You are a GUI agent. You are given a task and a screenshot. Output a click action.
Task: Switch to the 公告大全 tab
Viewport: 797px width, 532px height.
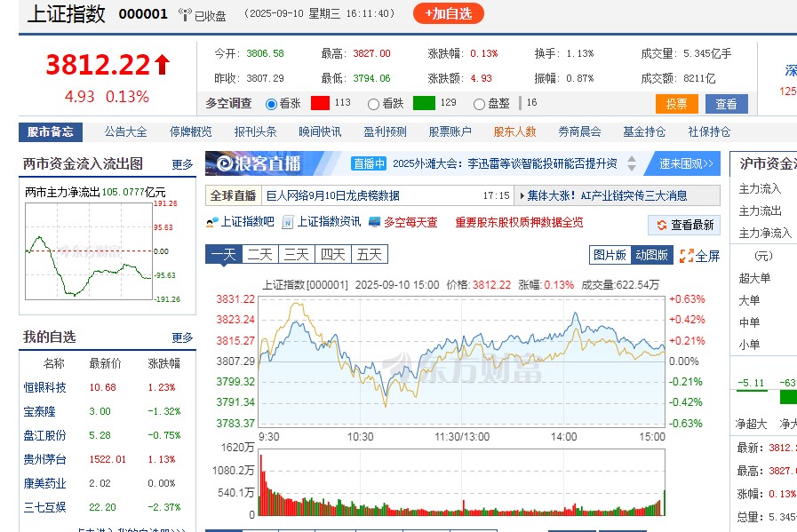coord(124,131)
